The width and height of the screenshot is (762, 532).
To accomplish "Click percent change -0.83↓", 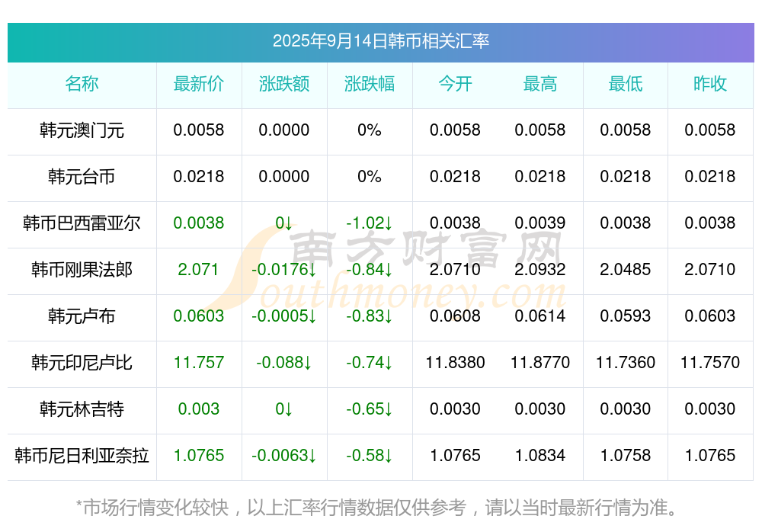I will (x=370, y=316).
